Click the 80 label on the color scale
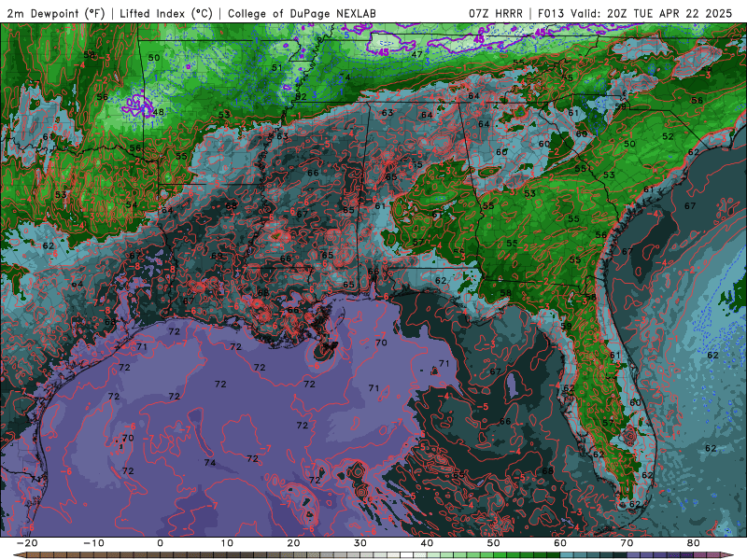Viewport: 747px width, 560px height. (694, 543)
